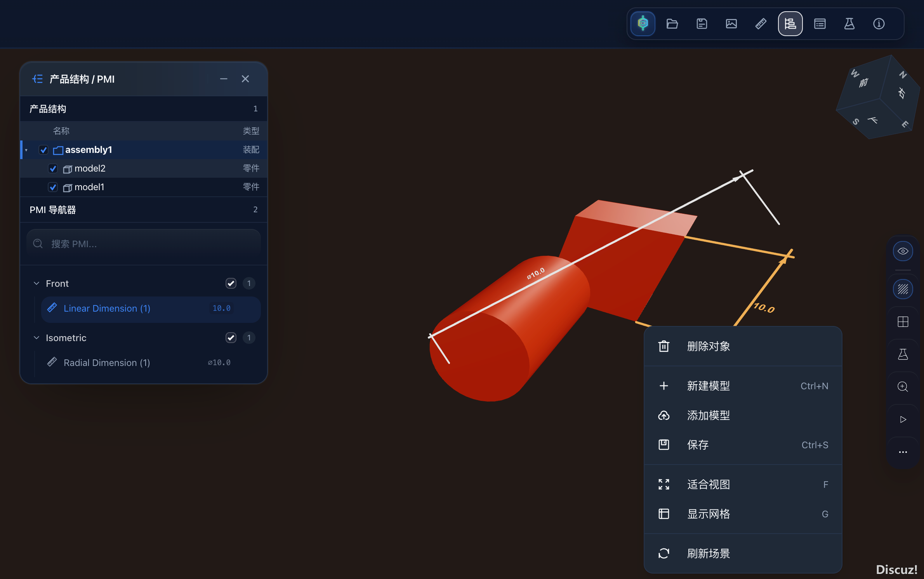Viewport: 924px width, 579px height.
Task: Select the image snapshot toolbar icon
Action: (731, 24)
